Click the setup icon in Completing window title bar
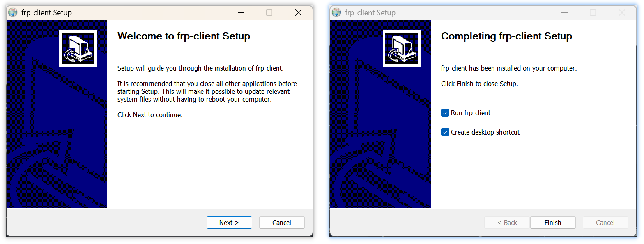Viewport: 644px width, 244px height. tap(336, 12)
